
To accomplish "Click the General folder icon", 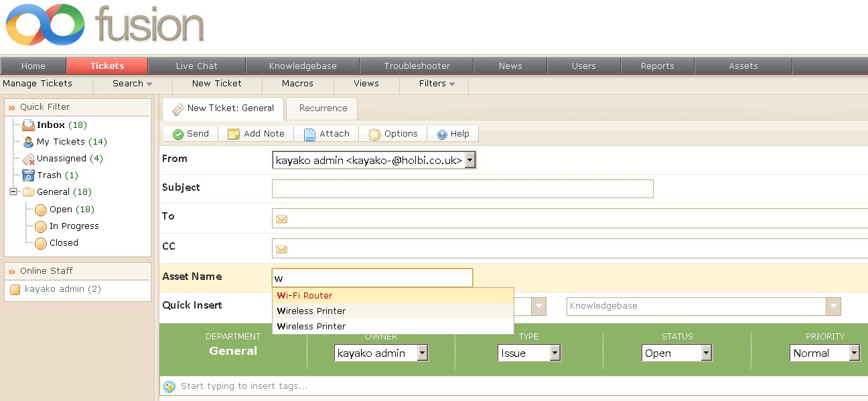I will [28, 192].
